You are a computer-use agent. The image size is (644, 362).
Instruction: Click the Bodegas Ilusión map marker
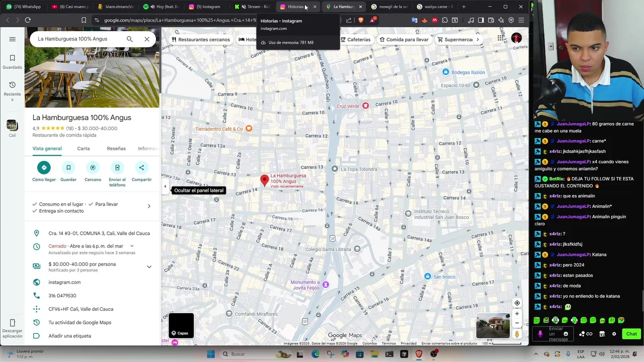tap(445, 72)
